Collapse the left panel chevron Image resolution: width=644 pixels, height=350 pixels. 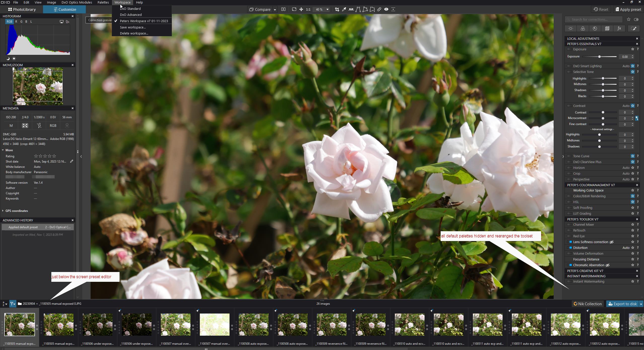pos(81,157)
